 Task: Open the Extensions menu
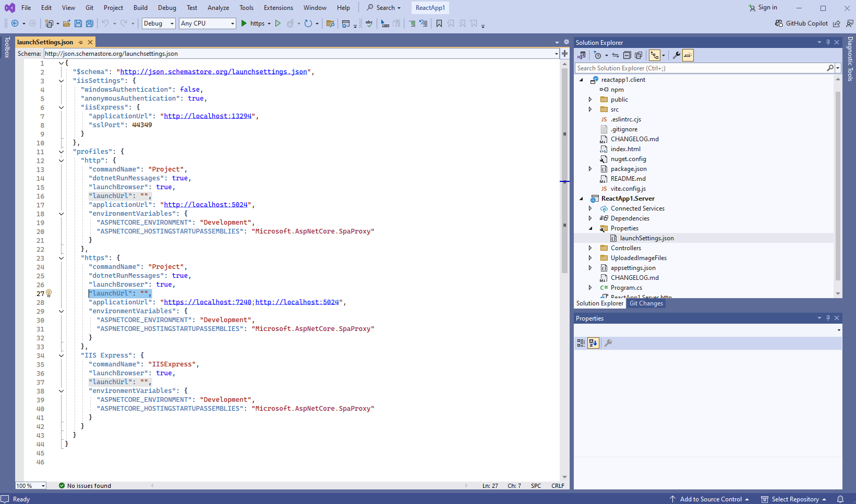(x=278, y=8)
